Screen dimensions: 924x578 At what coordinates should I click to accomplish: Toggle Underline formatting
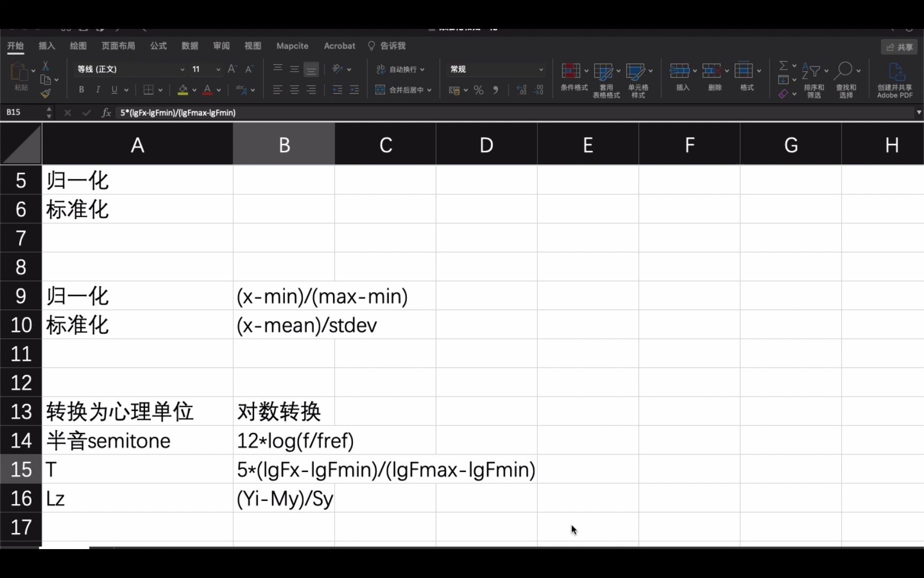(x=114, y=90)
